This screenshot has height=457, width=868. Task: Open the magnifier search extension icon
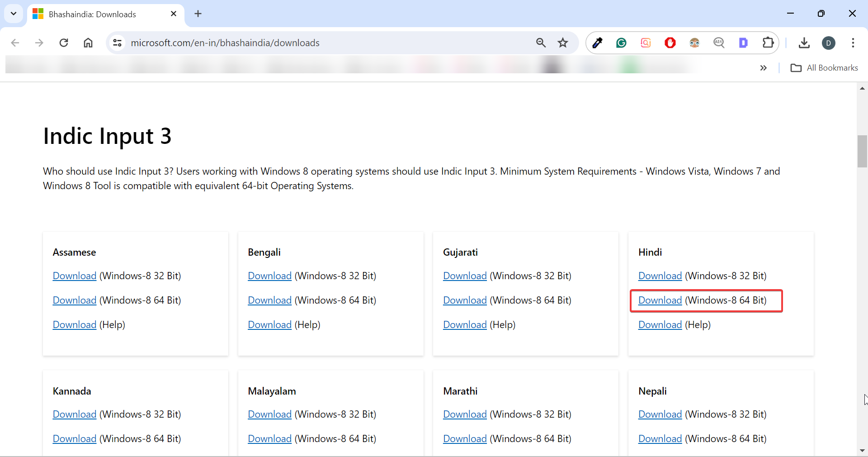point(719,43)
